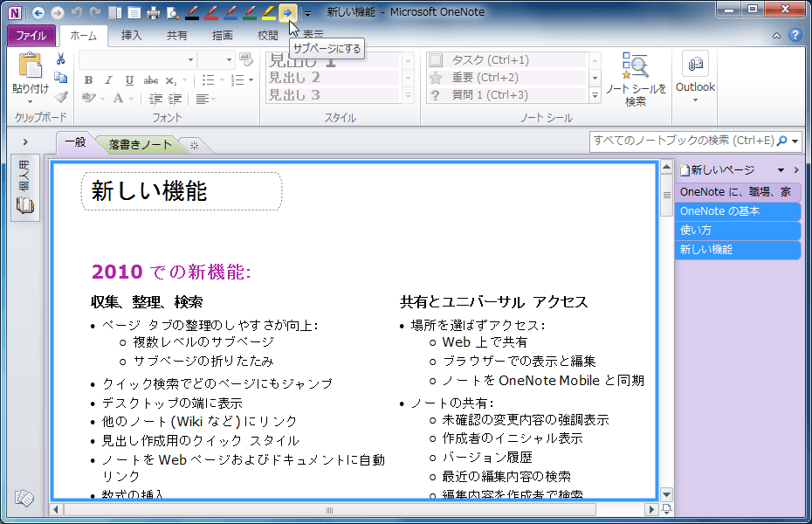Click the Make Subpage arrow button
Image resolution: width=812 pixels, height=524 pixels.
[x=288, y=13]
